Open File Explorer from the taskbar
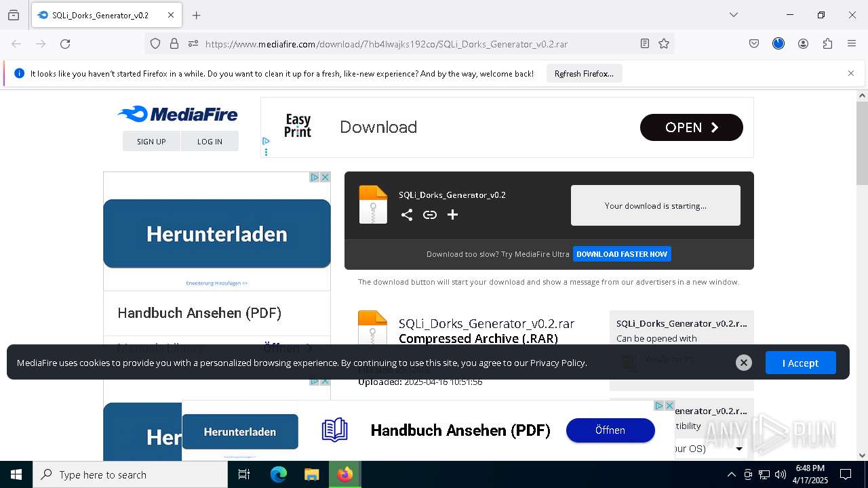868x488 pixels. pos(311,474)
